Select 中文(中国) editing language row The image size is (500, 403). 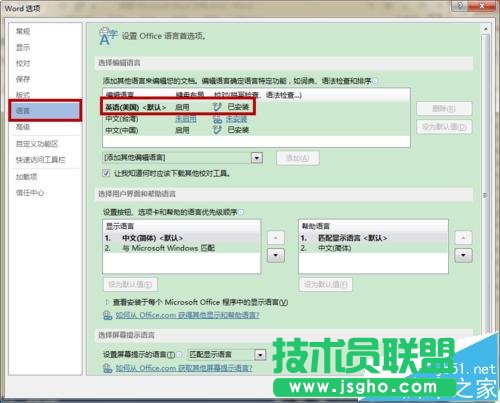(x=256, y=130)
